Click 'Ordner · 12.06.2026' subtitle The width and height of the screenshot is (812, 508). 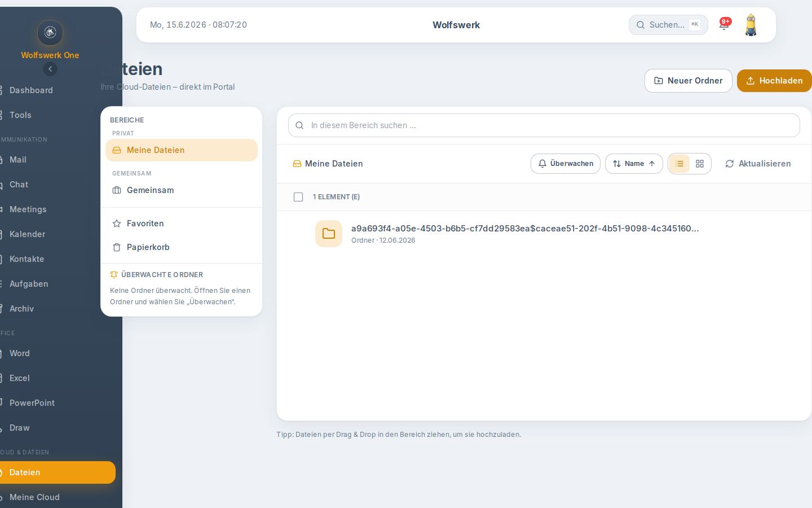point(383,240)
